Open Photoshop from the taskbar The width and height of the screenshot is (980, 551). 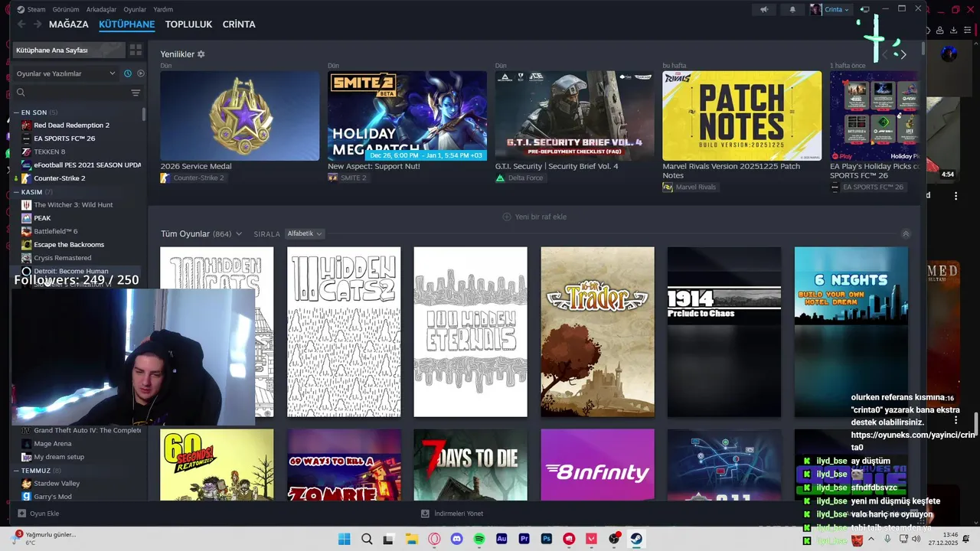[547, 539]
